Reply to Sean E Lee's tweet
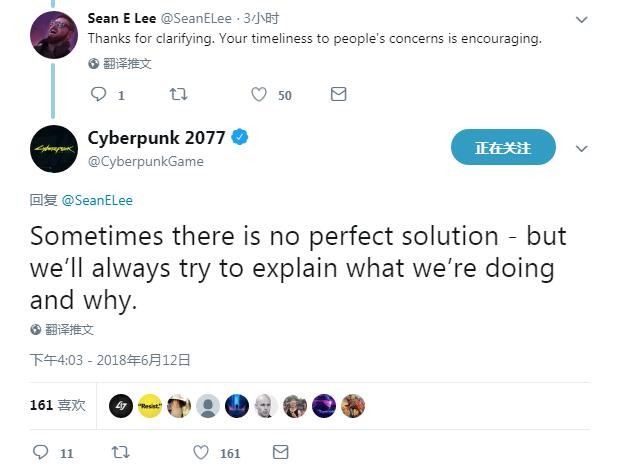 click(x=98, y=94)
